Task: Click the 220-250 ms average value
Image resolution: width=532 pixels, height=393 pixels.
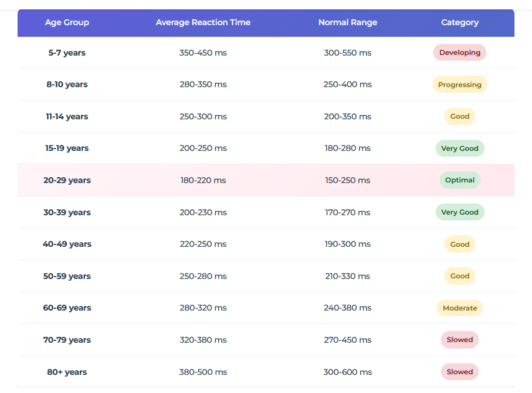Action: coord(203,244)
